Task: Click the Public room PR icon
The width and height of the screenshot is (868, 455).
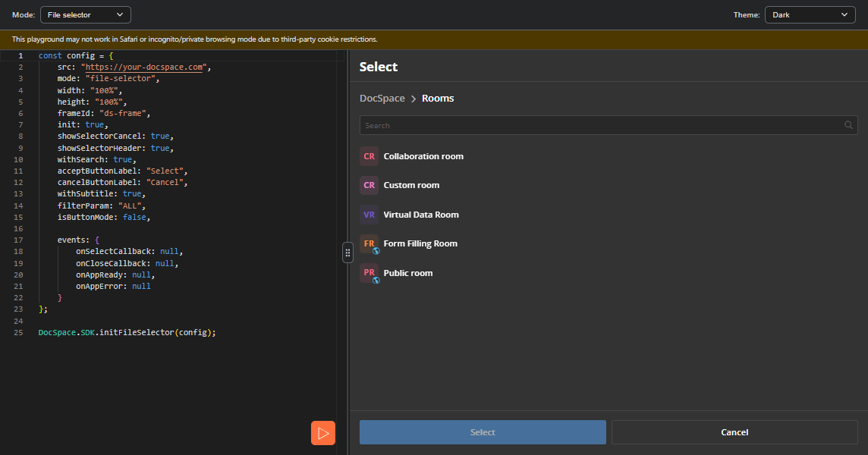Action: [x=370, y=273]
